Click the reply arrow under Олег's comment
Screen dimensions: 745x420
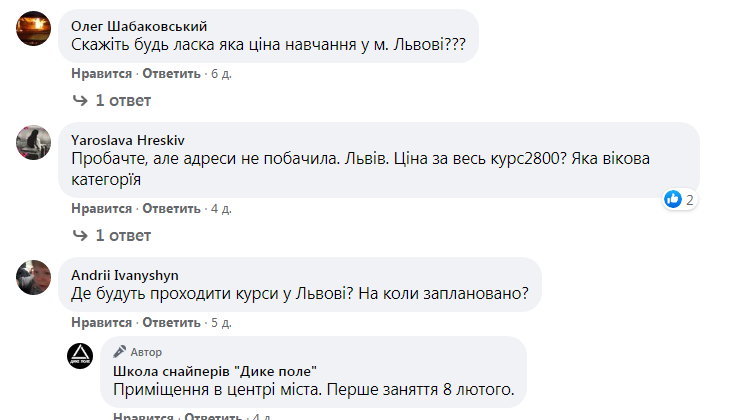tap(81, 101)
